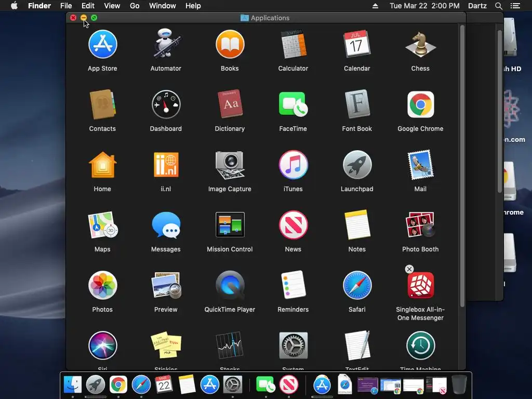The width and height of the screenshot is (532, 399).
Task: Click the Dashboard application icon
Action: click(166, 104)
